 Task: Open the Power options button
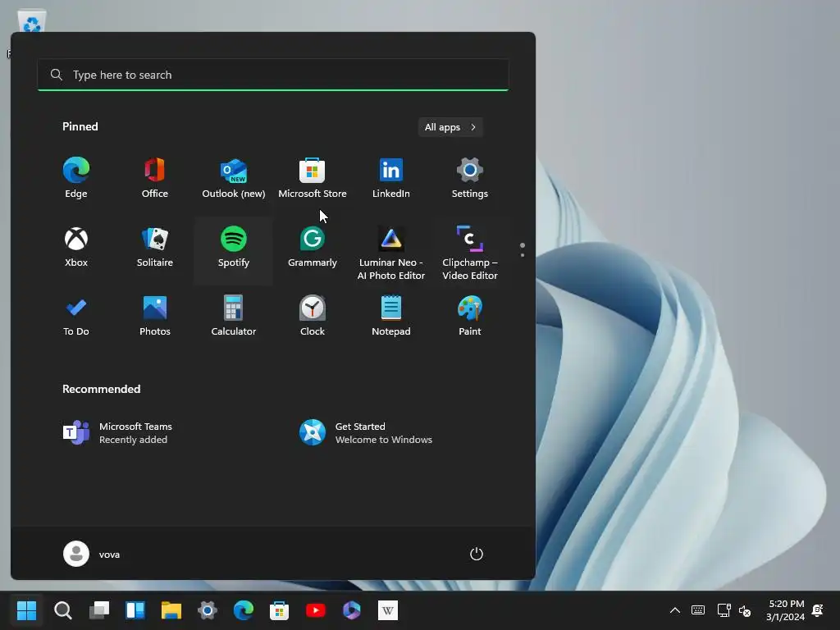pyautogui.click(x=477, y=554)
